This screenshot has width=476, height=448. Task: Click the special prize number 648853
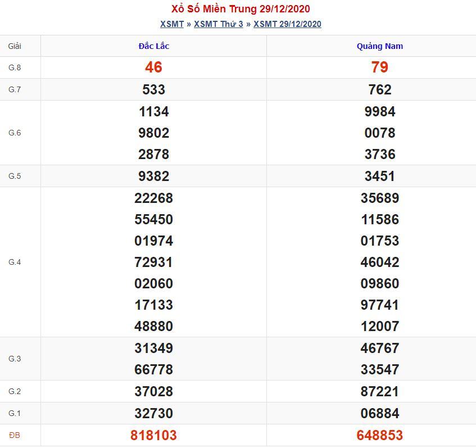coord(380,435)
